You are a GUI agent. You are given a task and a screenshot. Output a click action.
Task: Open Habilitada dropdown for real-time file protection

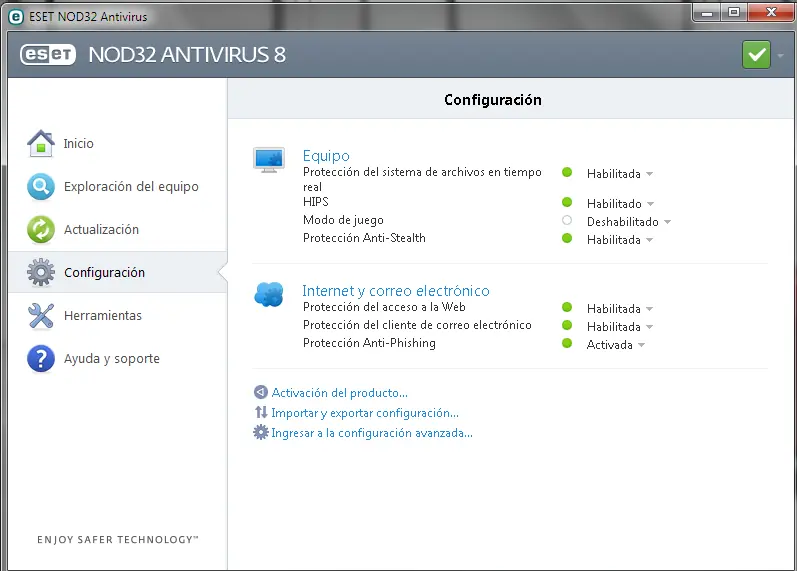pos(620,174)
